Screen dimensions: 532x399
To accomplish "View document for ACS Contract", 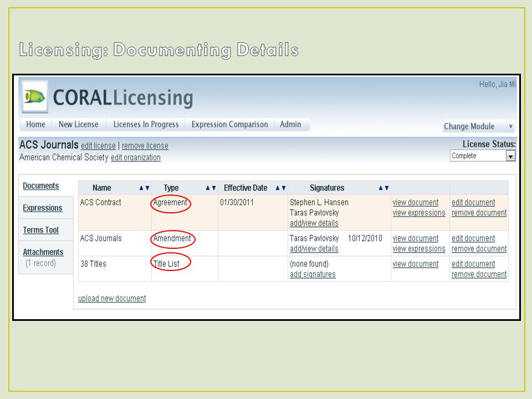I will click(x=415, y=203).
